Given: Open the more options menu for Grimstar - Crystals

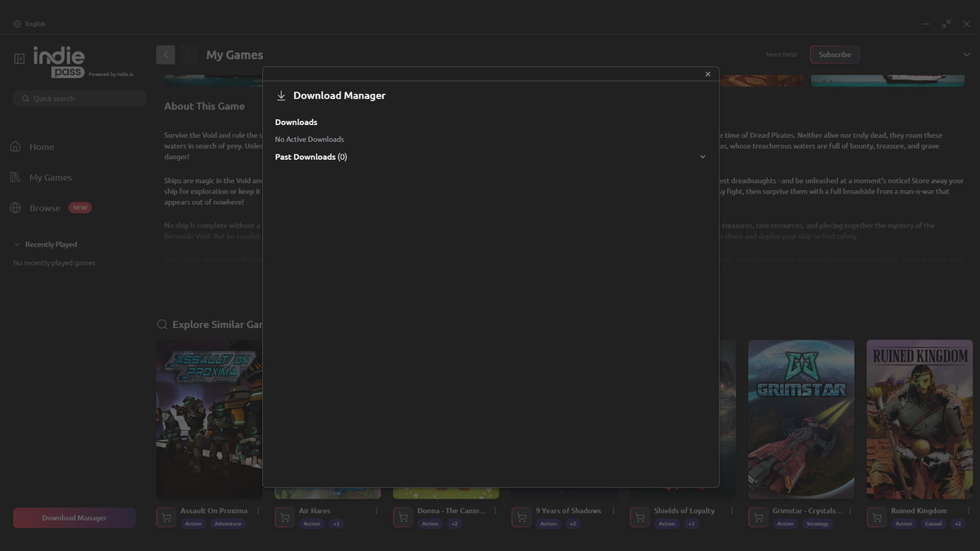Looking at the screenshot, I should pyautogui.click(x=850, y=511).
